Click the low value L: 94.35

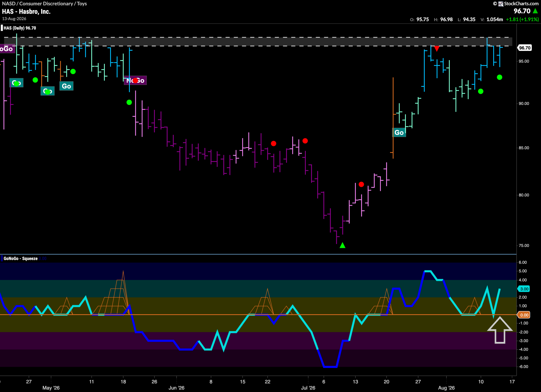coord(467,20)
